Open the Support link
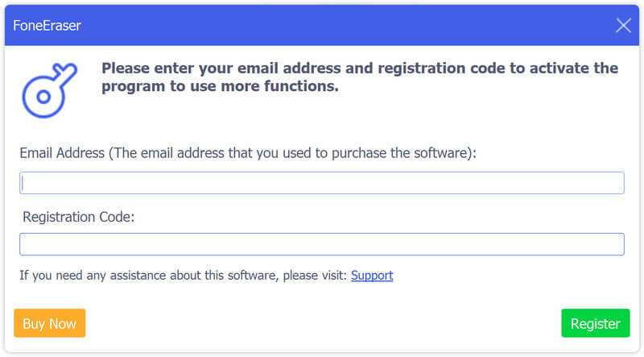The width and height of the screenshot is (644, 357). pos(372,276)
